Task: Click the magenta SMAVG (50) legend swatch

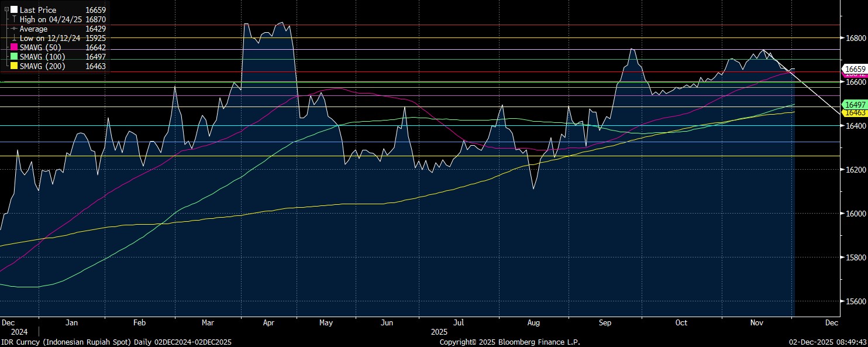Action: [x=14, y=47]
